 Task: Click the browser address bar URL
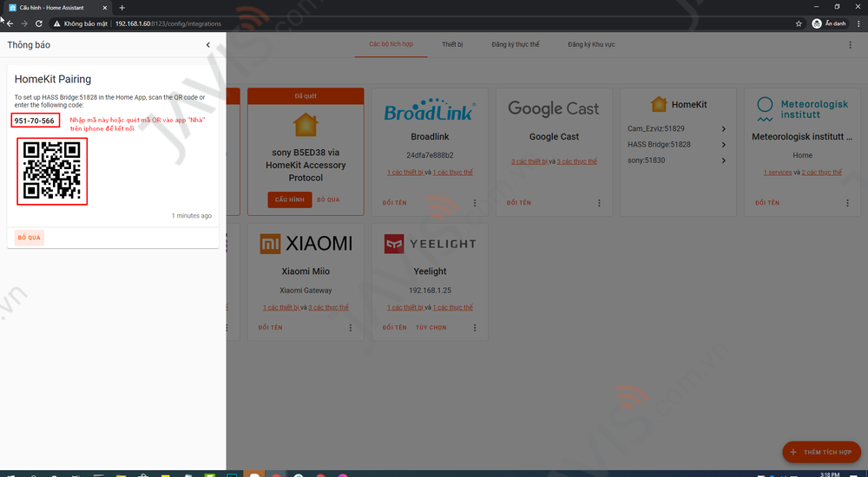pyautogui.click(x=168, y=23)
